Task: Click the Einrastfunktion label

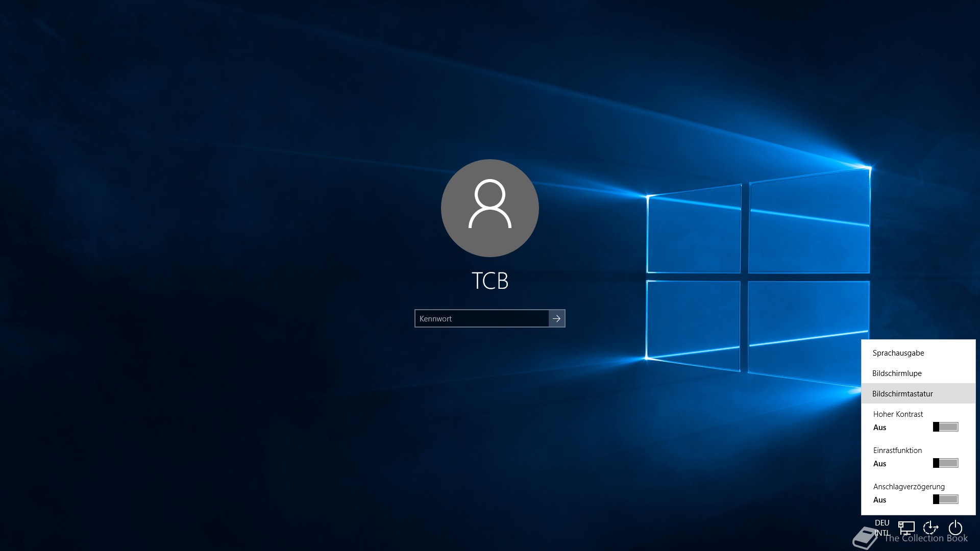Action: point(897,450)
